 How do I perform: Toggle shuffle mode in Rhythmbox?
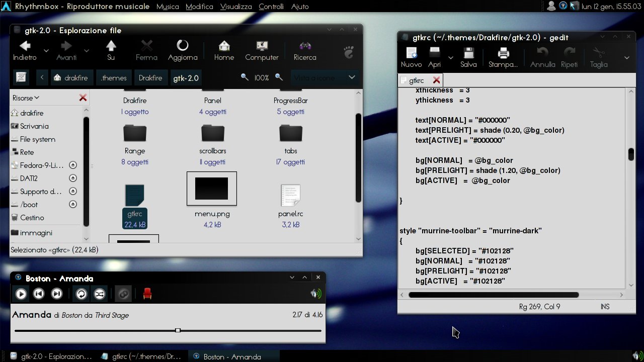point(100,294)
